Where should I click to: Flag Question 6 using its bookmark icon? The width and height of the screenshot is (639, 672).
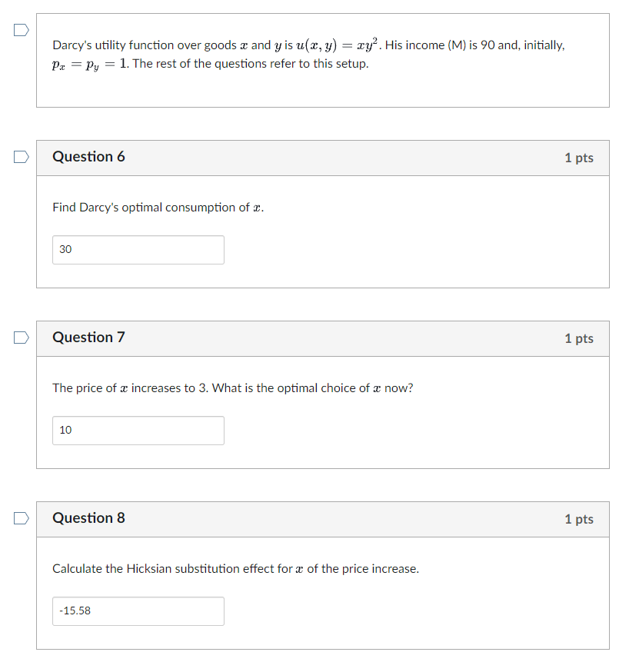[x=21, y=157]
